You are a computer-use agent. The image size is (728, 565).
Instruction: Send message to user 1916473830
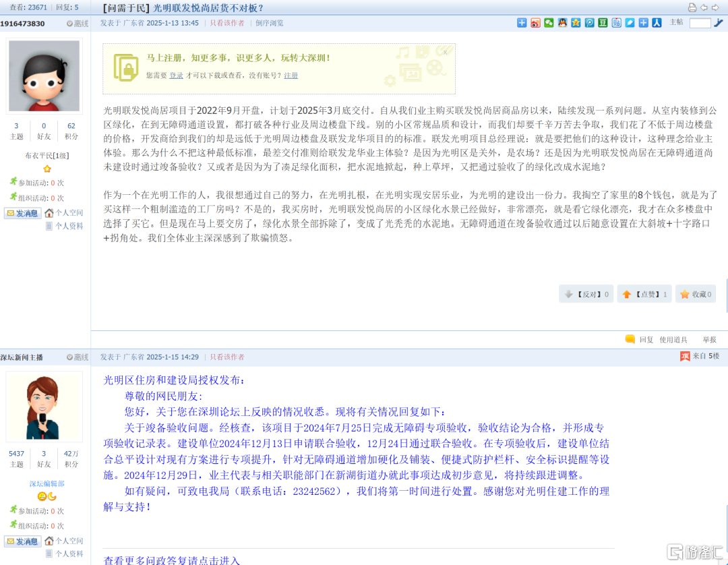(23, 213)
